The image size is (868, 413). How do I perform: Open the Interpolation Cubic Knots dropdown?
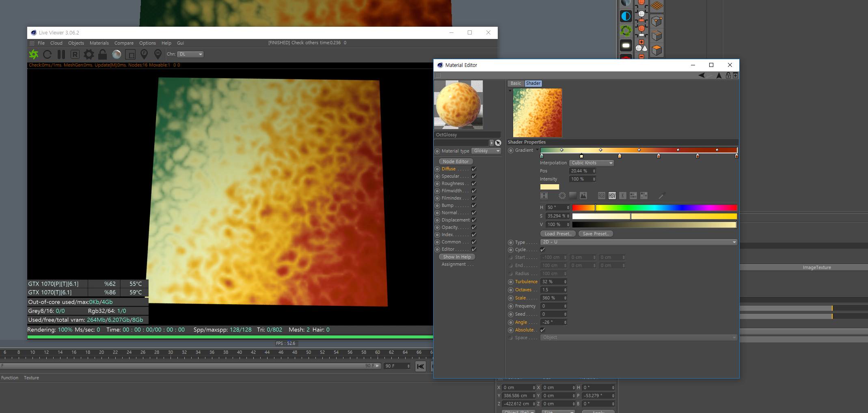click(x=592, y=163)
